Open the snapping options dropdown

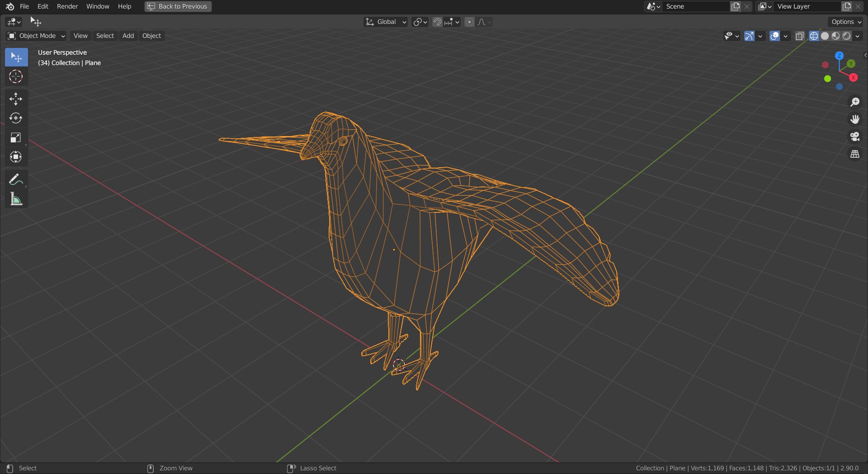[452, 22]
